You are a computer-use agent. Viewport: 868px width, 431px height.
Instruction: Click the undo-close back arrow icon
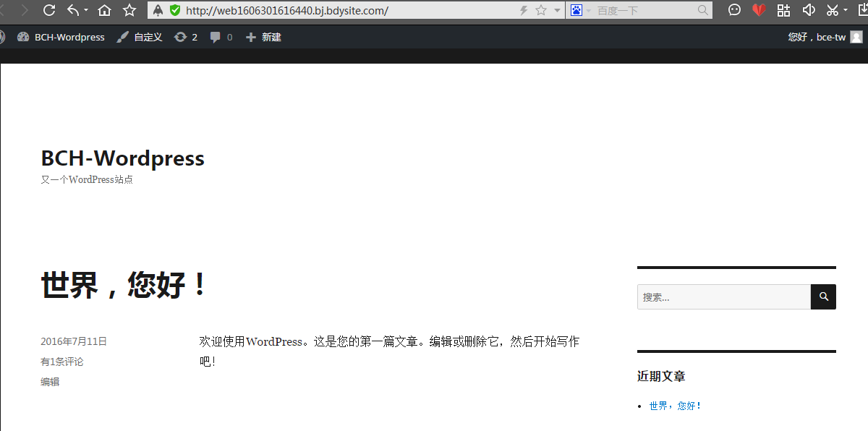pyautogui.click(x=73, y=10)
